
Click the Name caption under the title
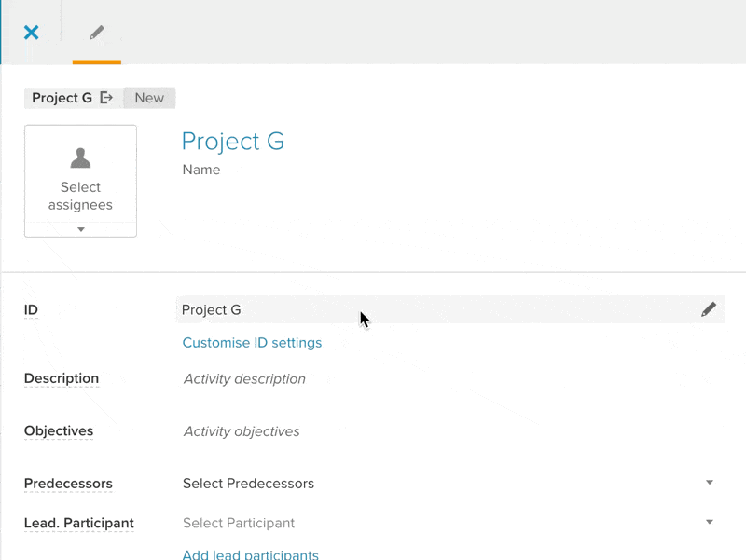[x=201, y=170]
